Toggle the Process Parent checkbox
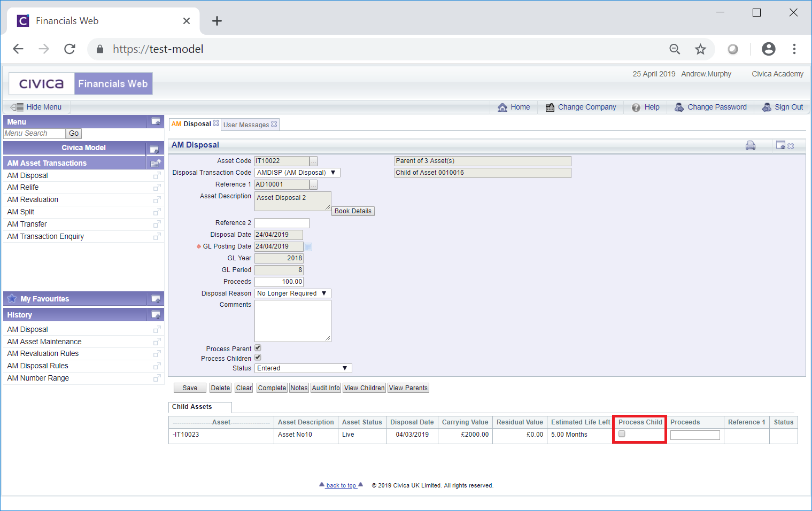Viewport: 812px width, 511px height. [x=258, y=348]
